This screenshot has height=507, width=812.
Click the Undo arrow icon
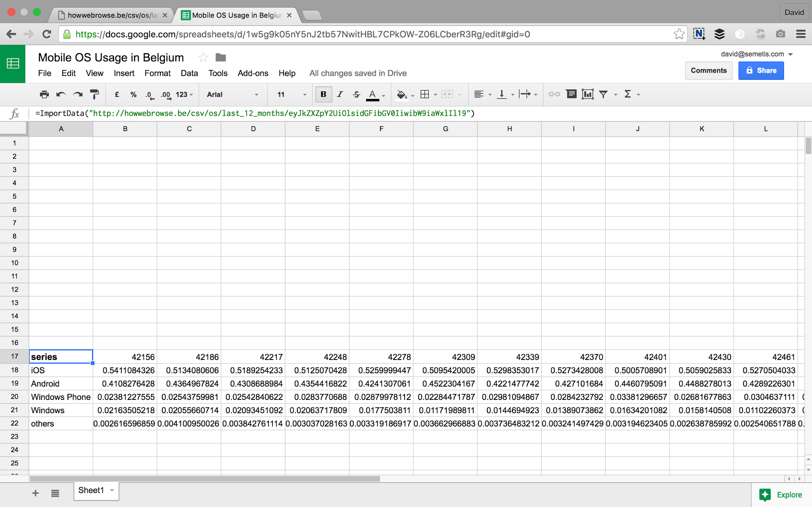pyautogui.click(x=61, y=94)
